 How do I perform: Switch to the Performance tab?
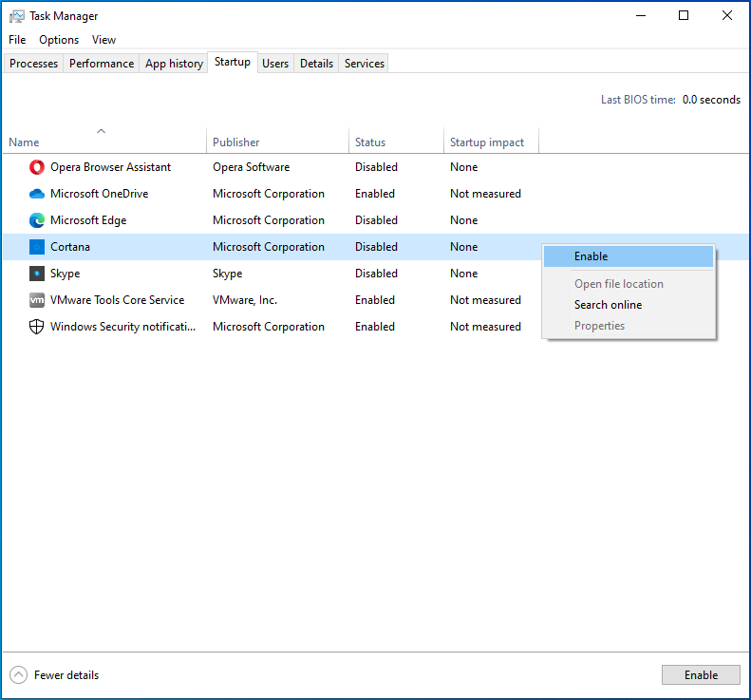click(102, 64)
